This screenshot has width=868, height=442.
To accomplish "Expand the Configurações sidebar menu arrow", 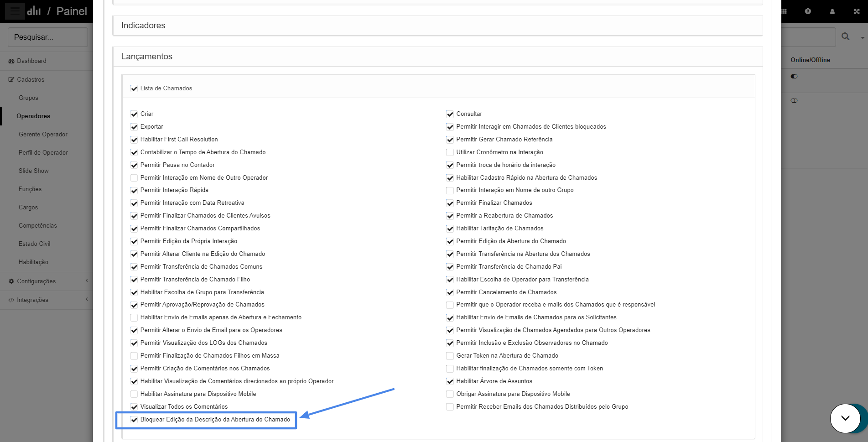I will point(87,281).
